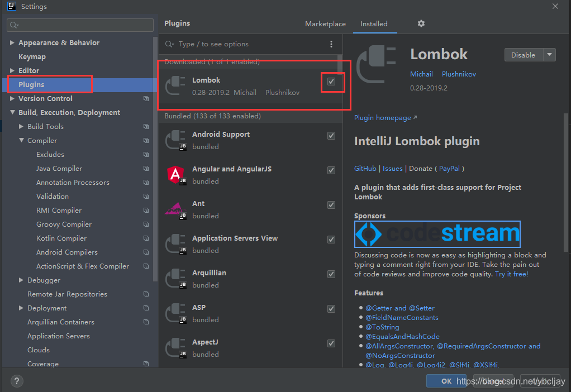
Task: Open the @ToString feature link
Action: [x=382, y=327]
